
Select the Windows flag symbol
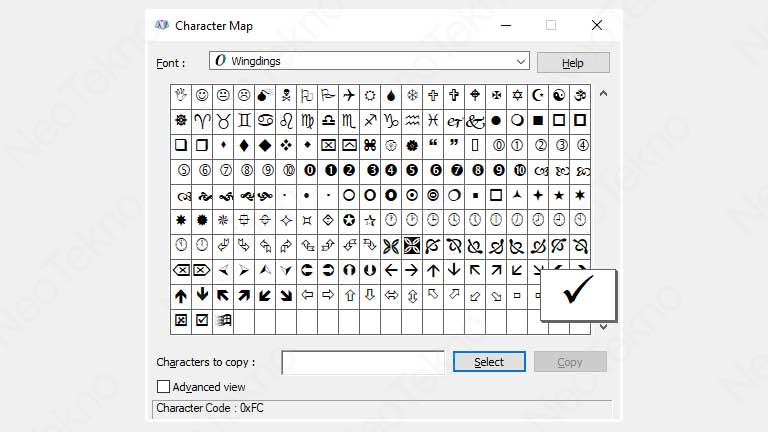click(223, 320)
